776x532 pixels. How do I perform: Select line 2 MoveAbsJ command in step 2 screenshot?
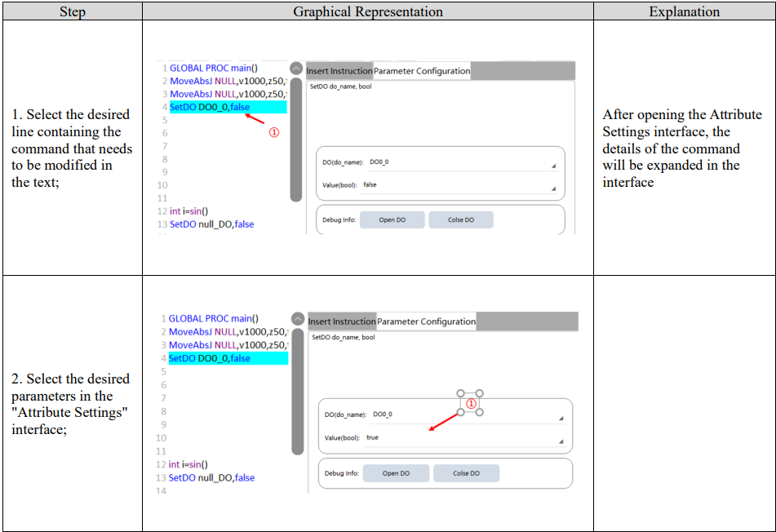click(228, 332)
